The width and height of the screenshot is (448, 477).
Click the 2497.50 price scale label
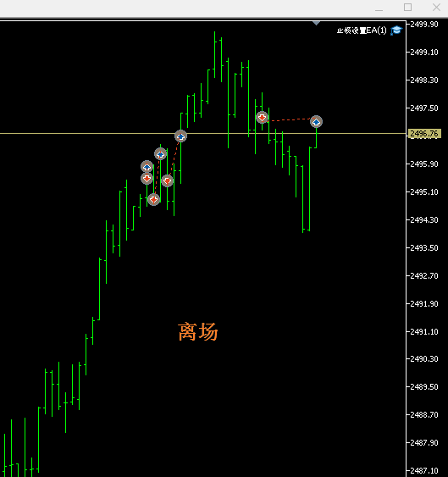click(424, 108)
